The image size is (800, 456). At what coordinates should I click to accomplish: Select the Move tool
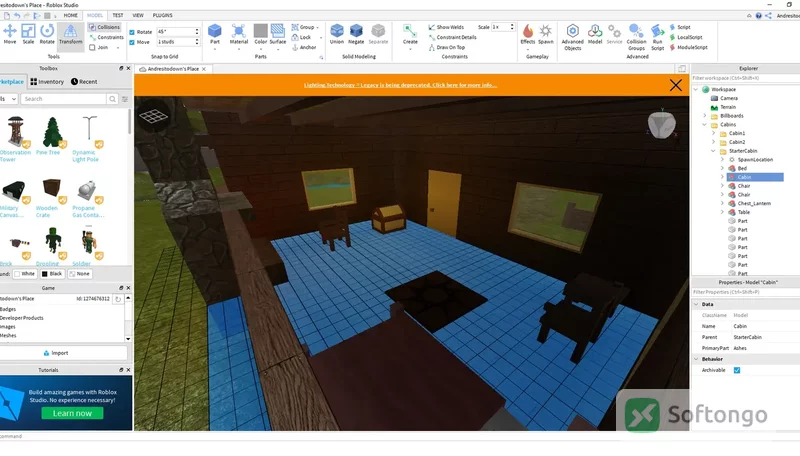[10, 34]
